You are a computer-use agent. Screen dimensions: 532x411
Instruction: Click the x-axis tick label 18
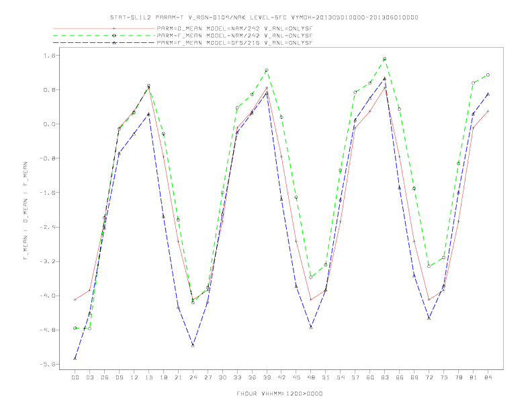point(163,377)
